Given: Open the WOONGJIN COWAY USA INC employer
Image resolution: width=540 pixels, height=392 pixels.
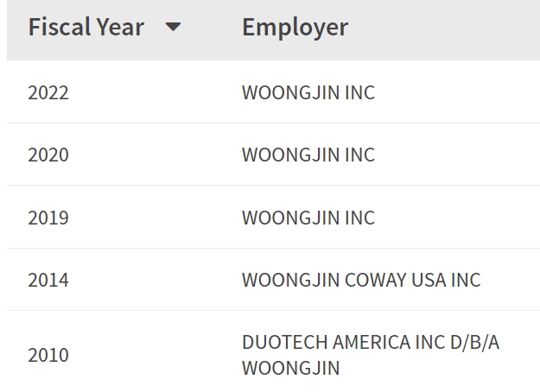Looking at the screenshot, I should point(361,280).
